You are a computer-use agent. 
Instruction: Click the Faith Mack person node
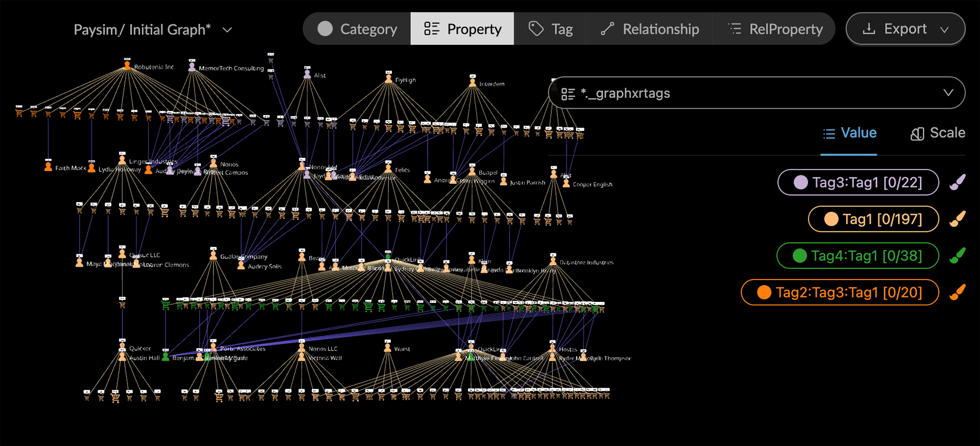coord(48,167)
